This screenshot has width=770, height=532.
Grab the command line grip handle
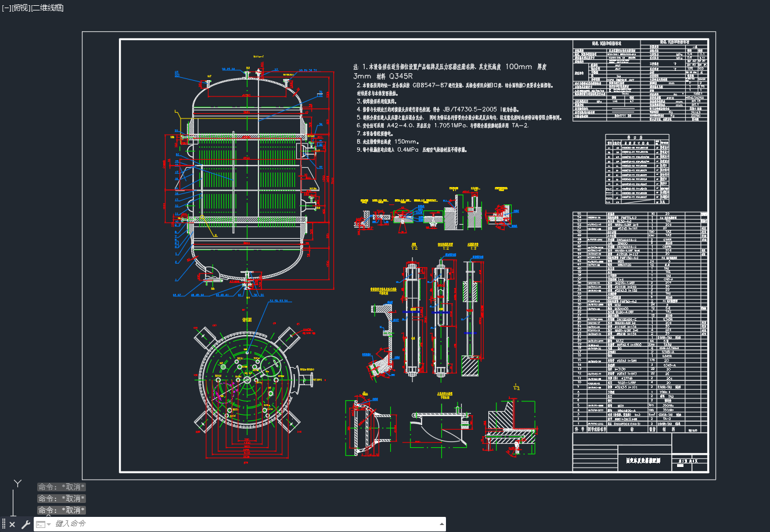(3, 524)
